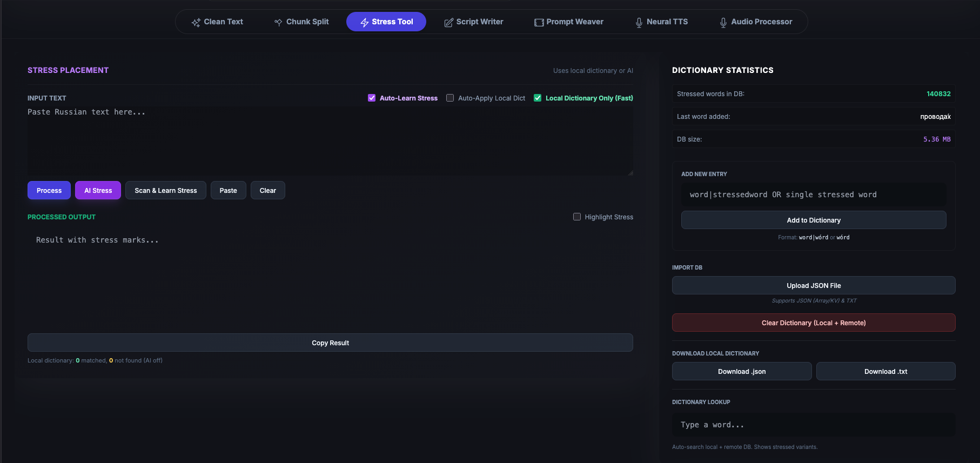
Task: Click the 'Format: word|wórd or wórd' hint
Action: coord(814,237)
